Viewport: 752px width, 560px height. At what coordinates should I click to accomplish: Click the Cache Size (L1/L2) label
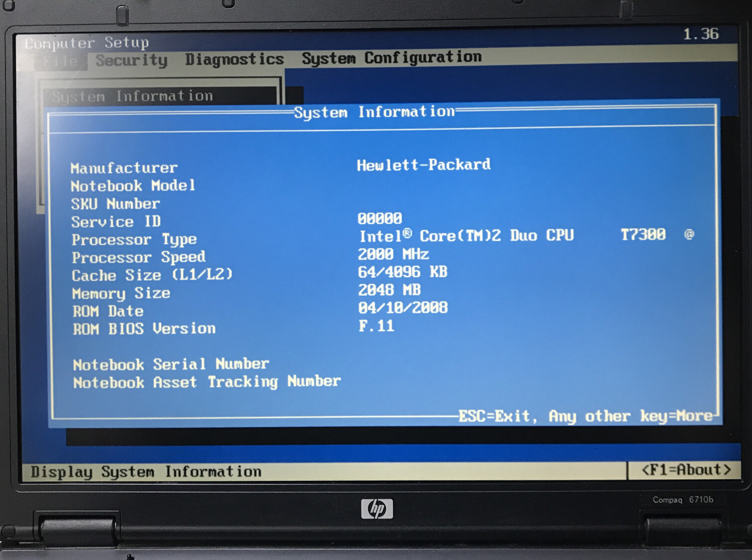pos(152,275)
